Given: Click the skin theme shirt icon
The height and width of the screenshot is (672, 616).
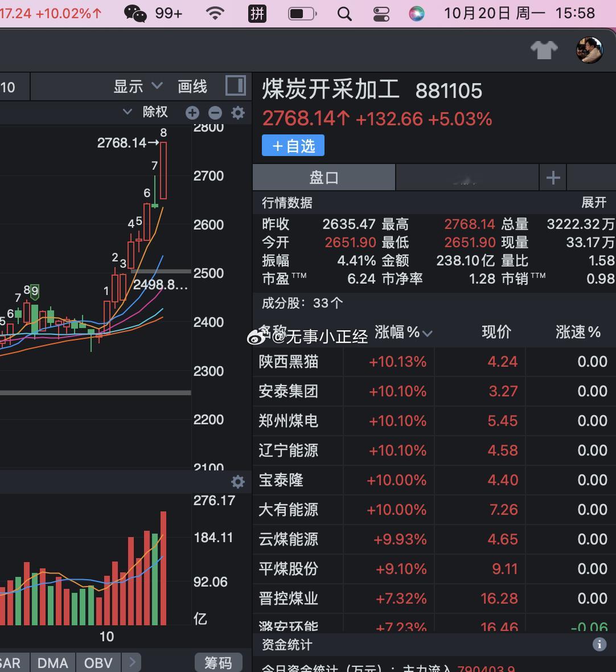Looking at the screenshot, I should [x=544, y=50].
